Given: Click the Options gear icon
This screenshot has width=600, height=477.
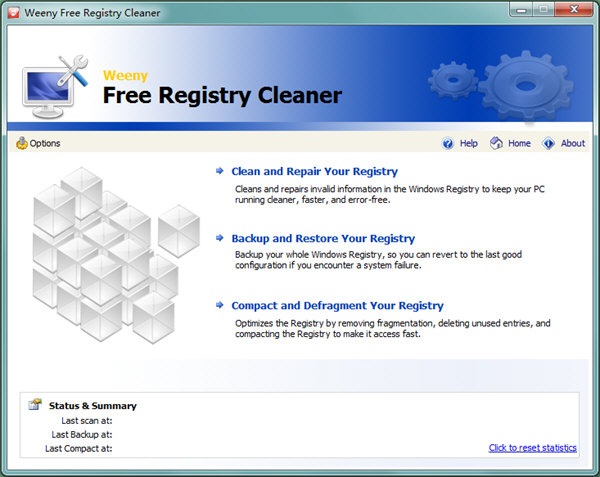Looking at the screenshot, I should point(22,143).
